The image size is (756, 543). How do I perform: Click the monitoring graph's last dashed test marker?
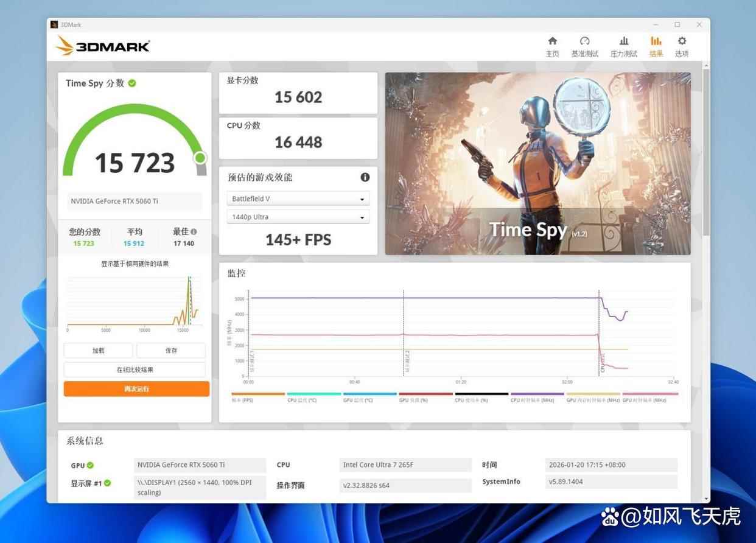(x=599, y=334)
